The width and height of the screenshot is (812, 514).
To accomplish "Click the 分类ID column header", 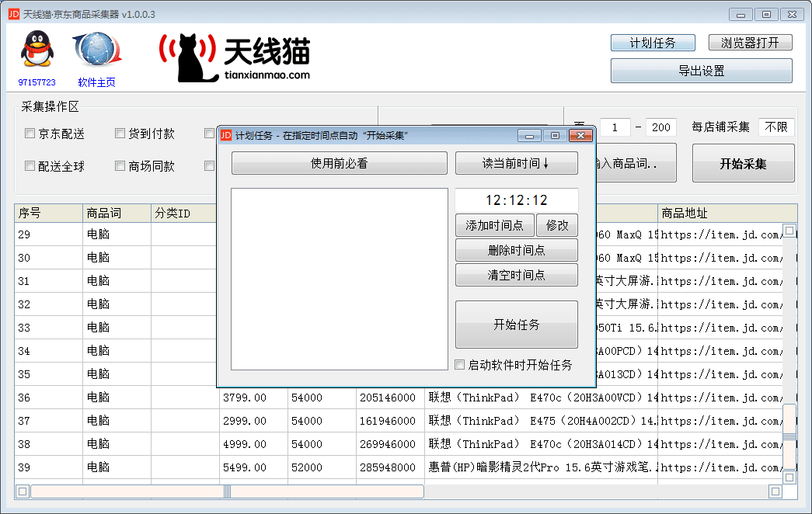I will click(184, 213).
